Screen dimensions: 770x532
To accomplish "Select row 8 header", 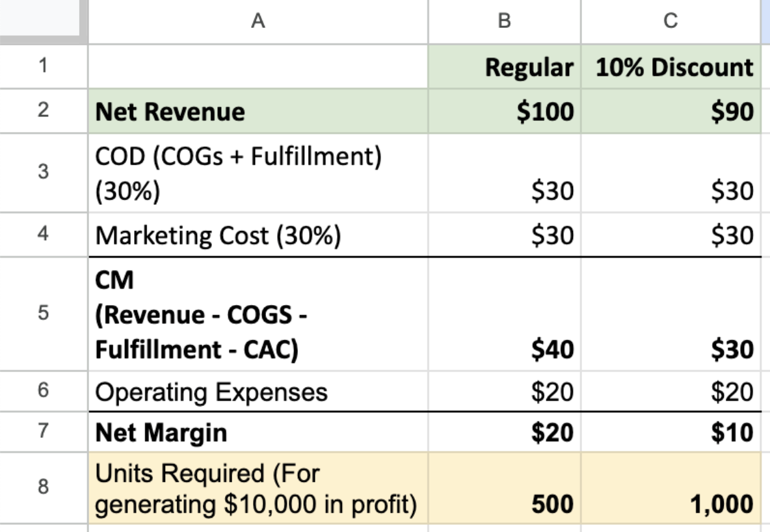I will tap(43, 487).
